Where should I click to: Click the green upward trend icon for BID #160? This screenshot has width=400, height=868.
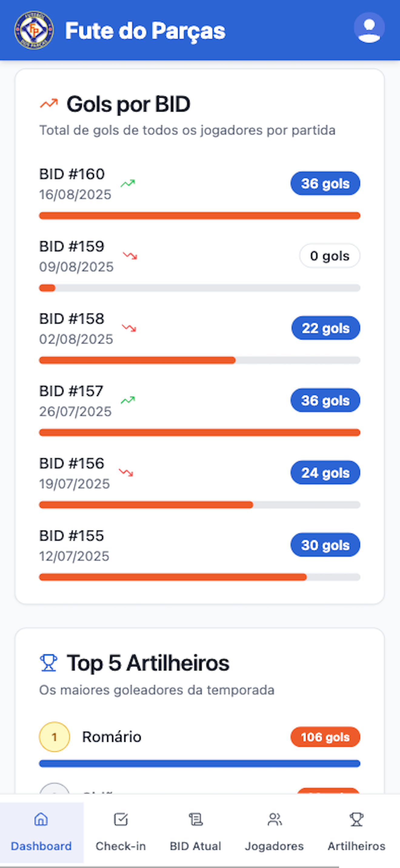pos(128,184)
